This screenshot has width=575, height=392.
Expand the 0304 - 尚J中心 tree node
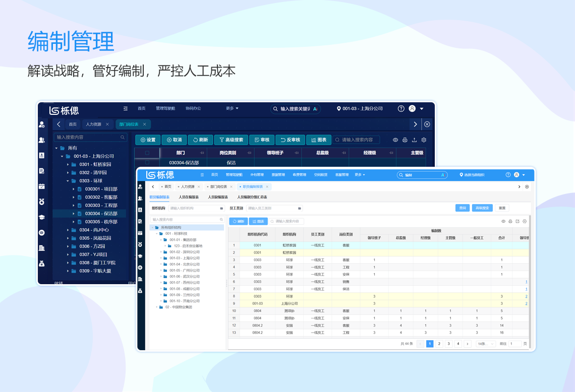[68, 230]
